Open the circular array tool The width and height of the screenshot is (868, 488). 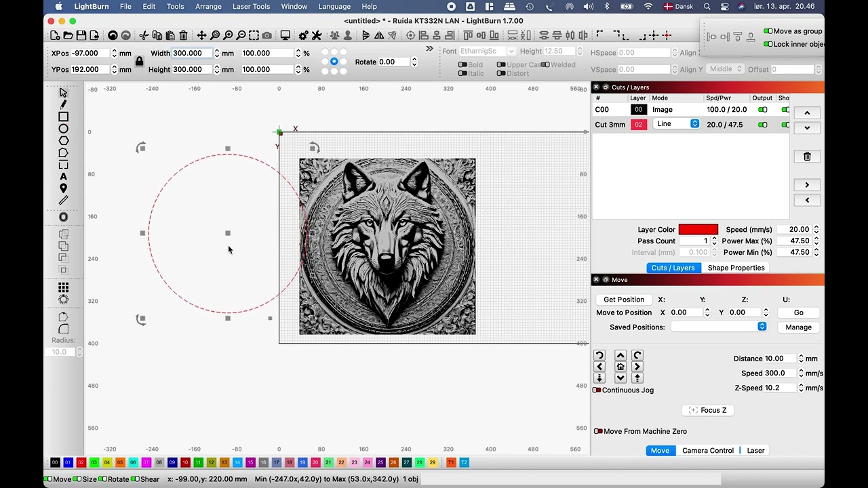pyautogui.click(x=63, y=300)
